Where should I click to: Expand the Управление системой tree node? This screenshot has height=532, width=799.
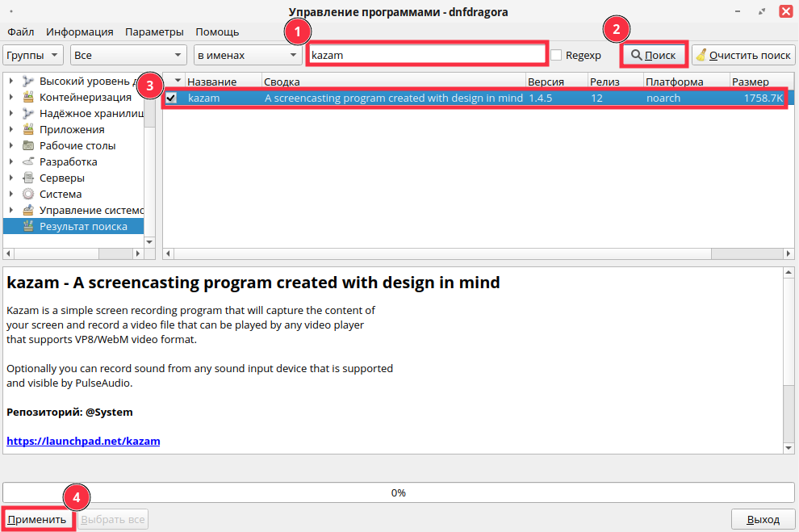click(11, 210)
